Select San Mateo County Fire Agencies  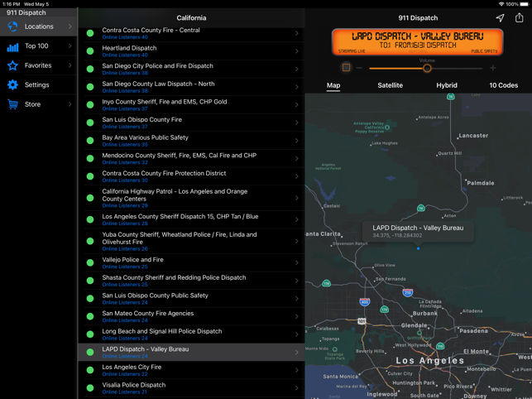coord(191,316)
